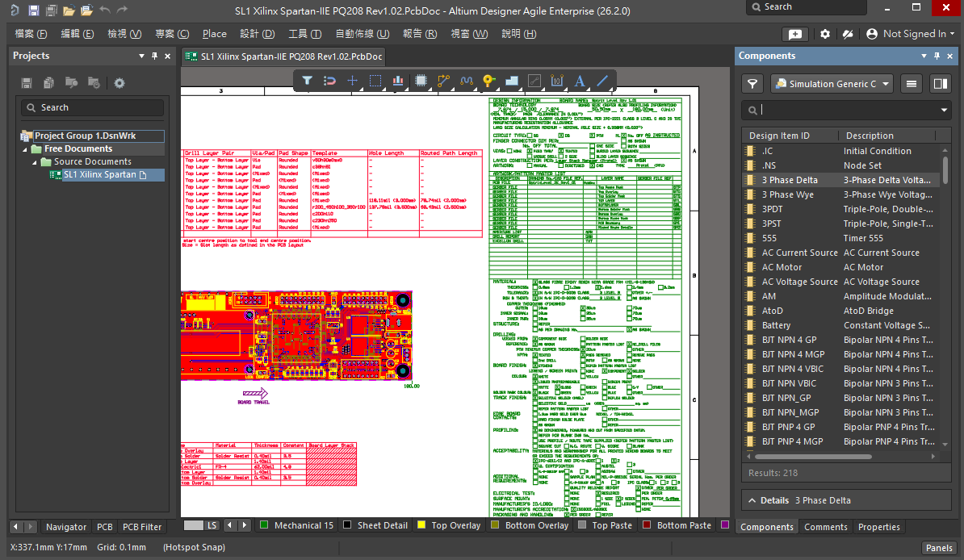Viewport: 964px width, 560px height.
Task: Select the Place String text tool
Action: click(579, 81)
